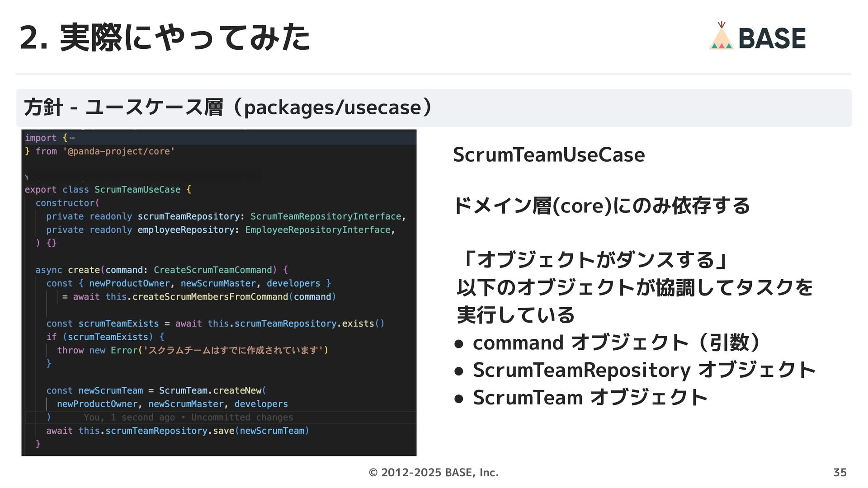Click the ScrumTeamUseCase heading on the right
Viewport: 868px width, 488px height.
coord(548,155)
